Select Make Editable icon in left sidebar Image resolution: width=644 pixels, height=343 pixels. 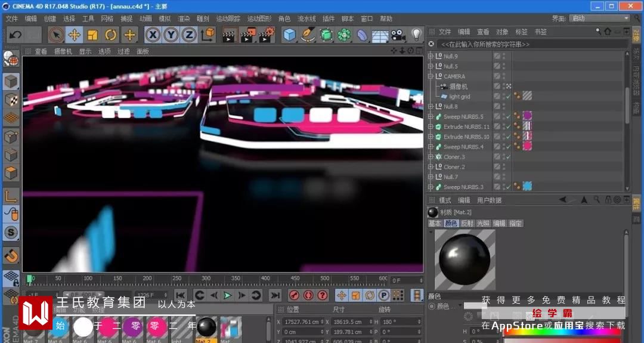coord(11,59)
